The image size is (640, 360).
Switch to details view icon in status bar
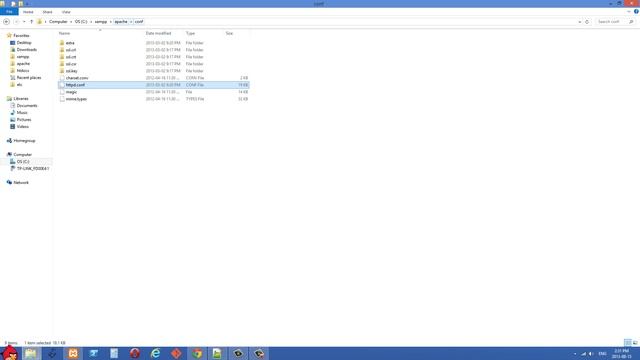coord(628,342)
